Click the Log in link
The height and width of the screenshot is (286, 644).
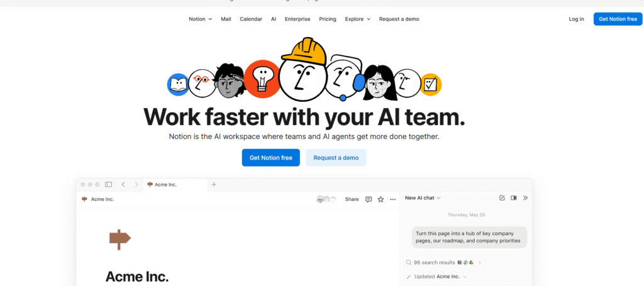pyautogui.click(x=576, y=19)
